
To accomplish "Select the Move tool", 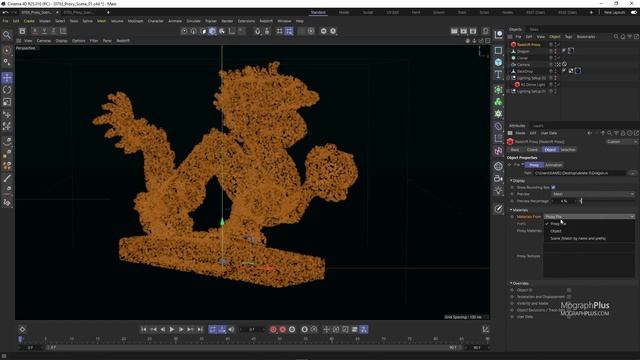I will point(7,78).
